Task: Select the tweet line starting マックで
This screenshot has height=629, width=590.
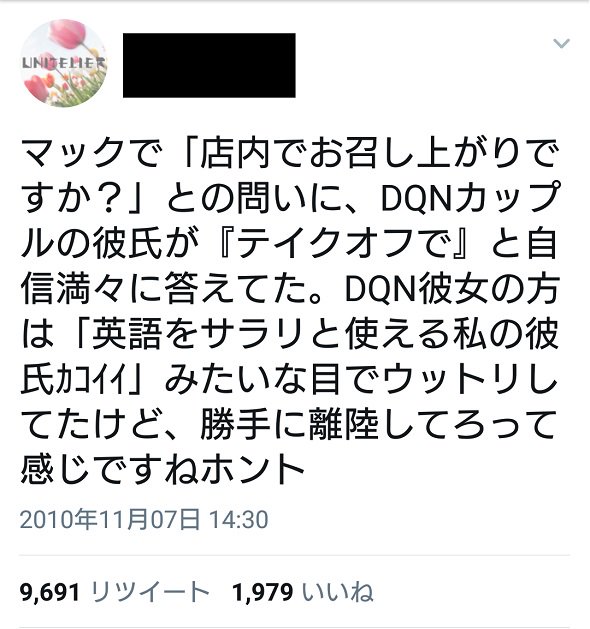Action: [x=289, y=153]
